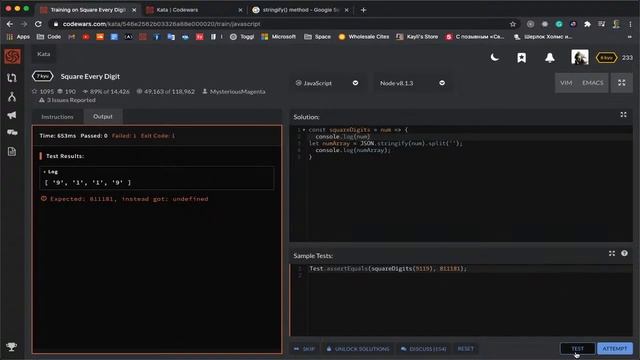
Task: Go back with the browser back arrow
Action: [x=9, y=24]
